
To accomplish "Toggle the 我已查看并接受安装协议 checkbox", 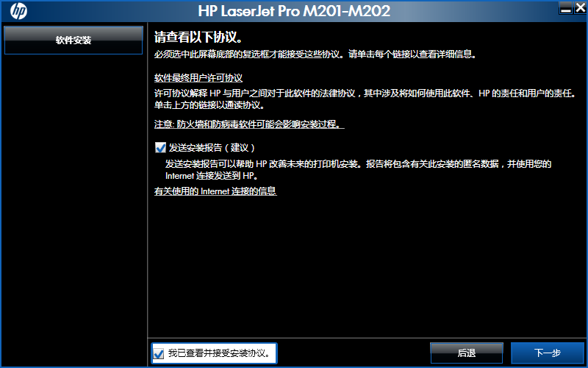I will (159, 354).
